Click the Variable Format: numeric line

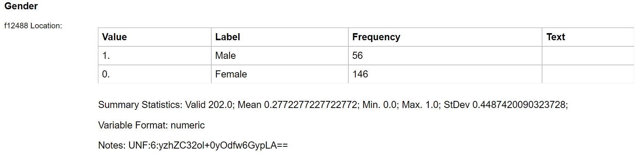(151, 125)
